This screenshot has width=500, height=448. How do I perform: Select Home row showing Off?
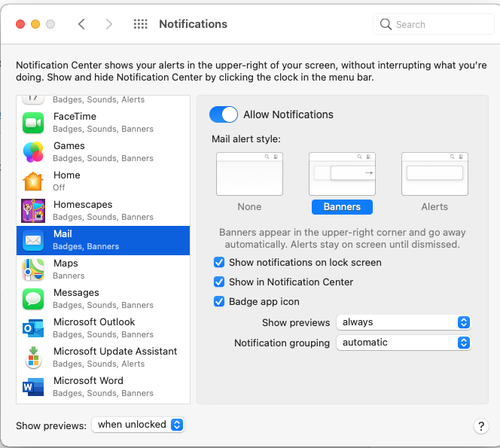tap(103, 181)
